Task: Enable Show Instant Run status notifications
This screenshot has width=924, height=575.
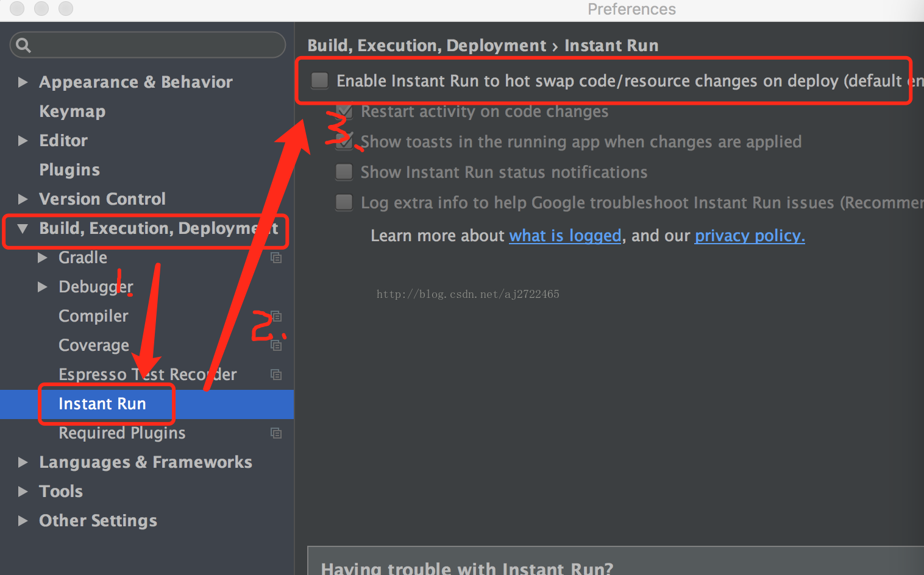Action: [x=344, y=172]
